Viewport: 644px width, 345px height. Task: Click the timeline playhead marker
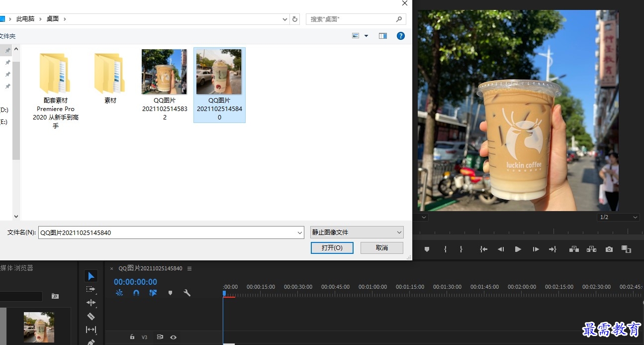(x=224, y=293)
